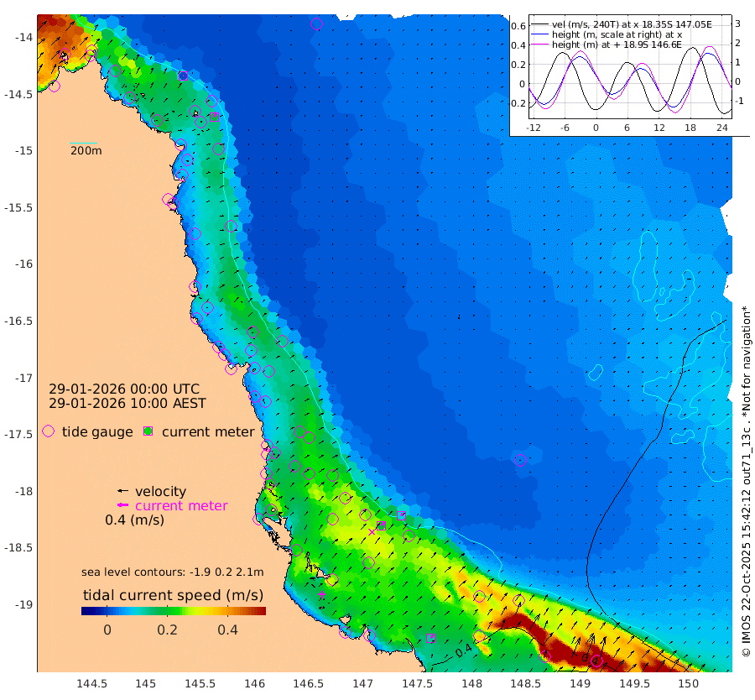This screenshot has width=755, height=700.
Task: Click the vertical IMOS copyright text
Action: click(x=746, y=481)
